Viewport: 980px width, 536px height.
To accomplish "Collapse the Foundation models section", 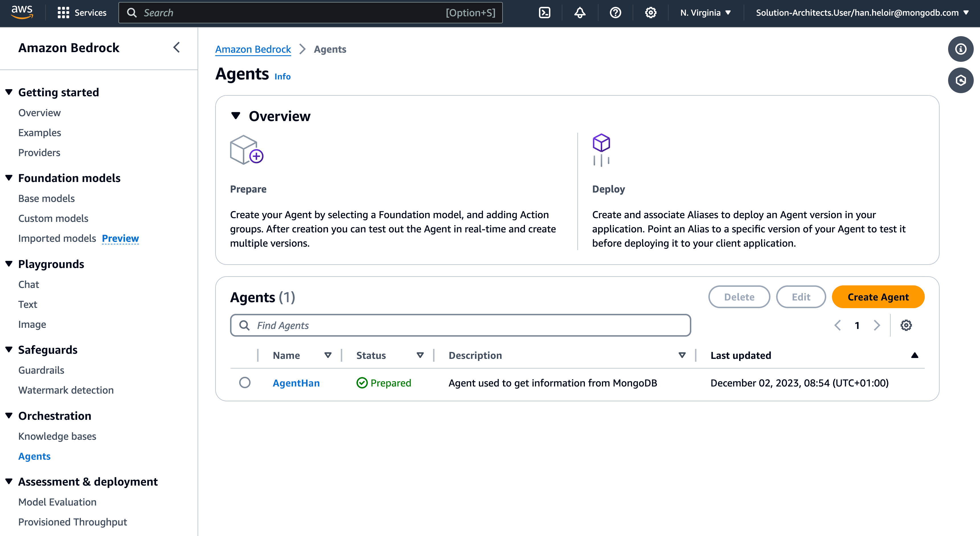I will coord(9,178).
